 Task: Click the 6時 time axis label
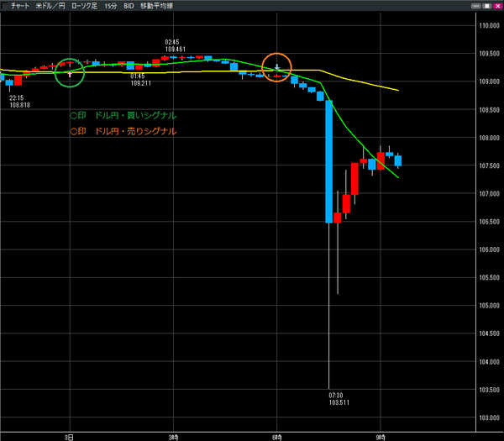pos(276,437)
